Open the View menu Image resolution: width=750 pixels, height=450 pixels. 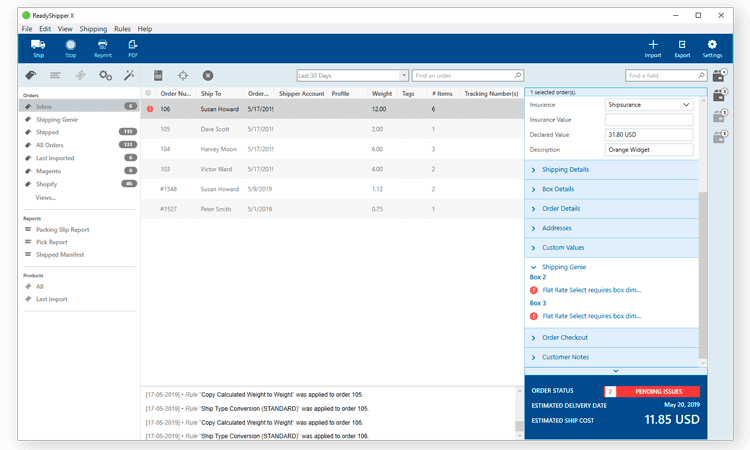coord(65,29)
